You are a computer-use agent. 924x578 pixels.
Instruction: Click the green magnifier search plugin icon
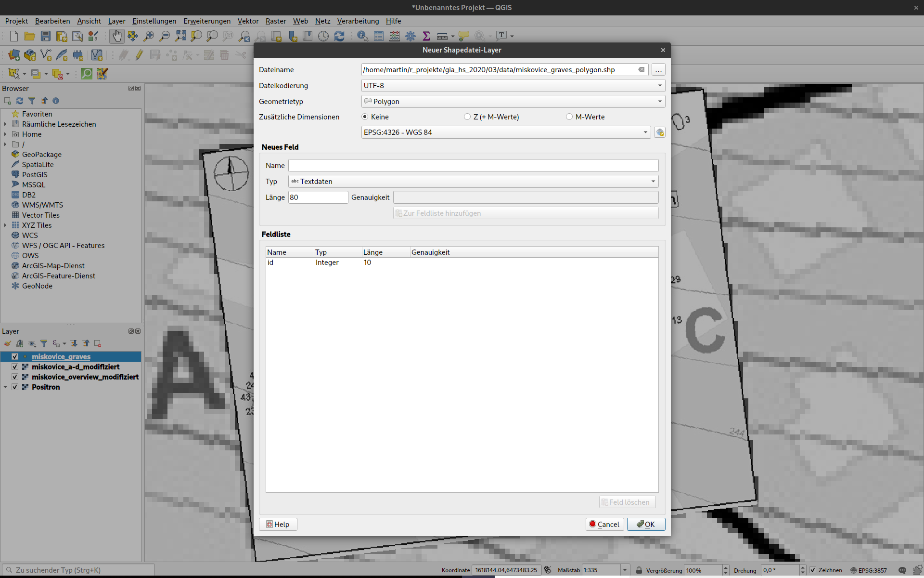(87, 74)
